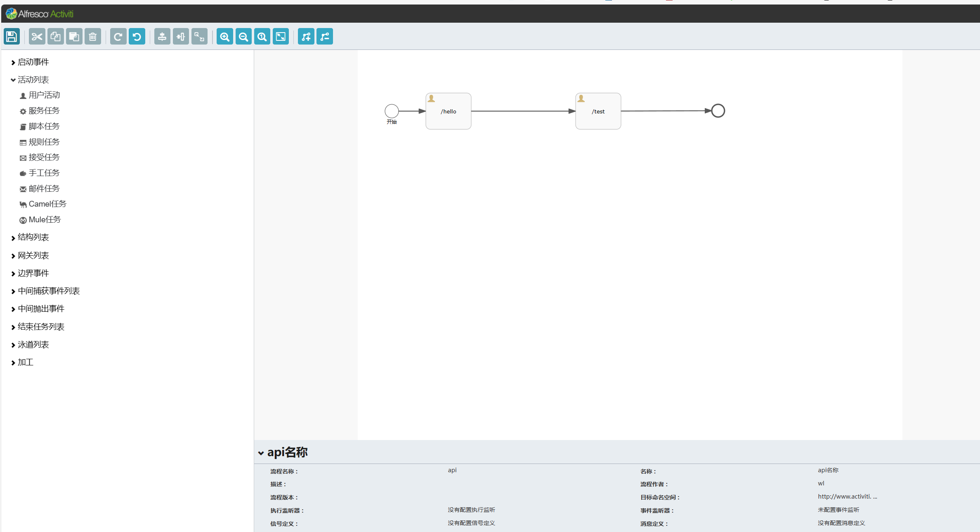
Task: Expand the 网关列表 group
Action: [x=33, y=255]
